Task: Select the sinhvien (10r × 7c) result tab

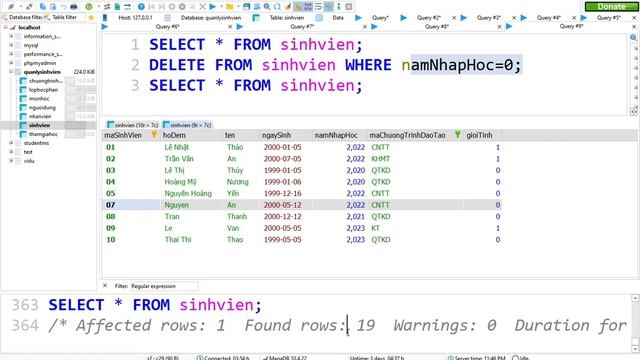Action: pyautogui.click(x=133, y=125)
